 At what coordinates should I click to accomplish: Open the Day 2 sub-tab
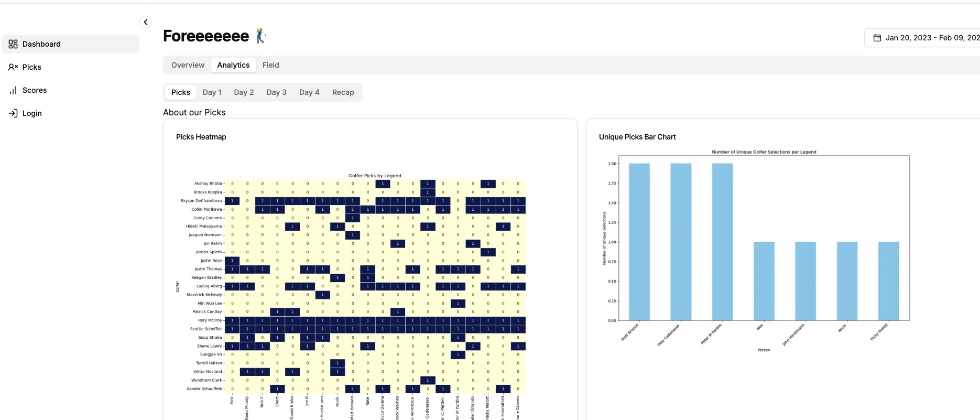[x=244, y=92]
